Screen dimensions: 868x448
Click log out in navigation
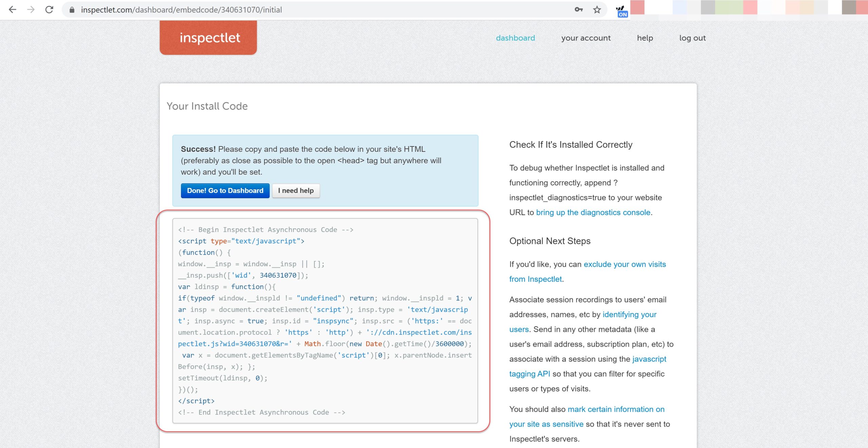coord(692,38)
